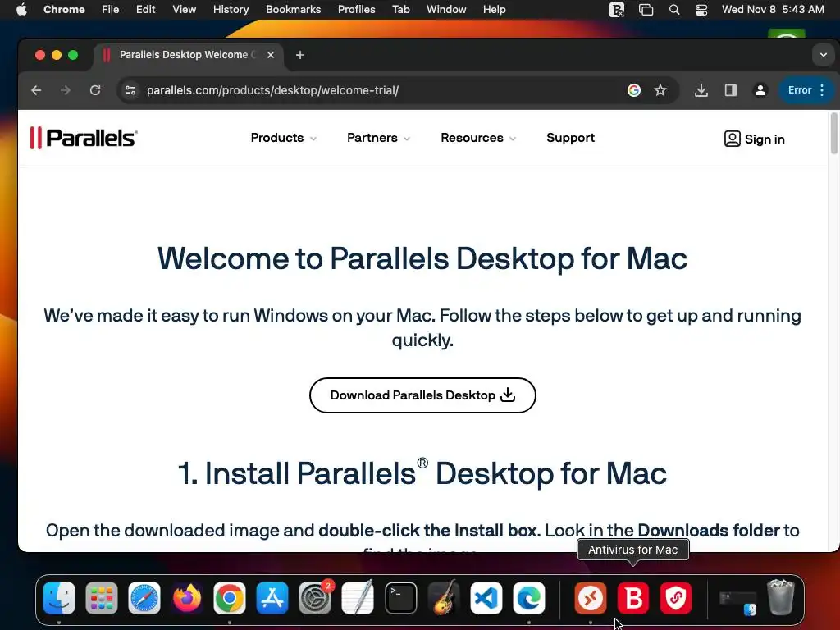
Task: Open the Window menu
Action: pyautogui.click(x=446, y=9)
